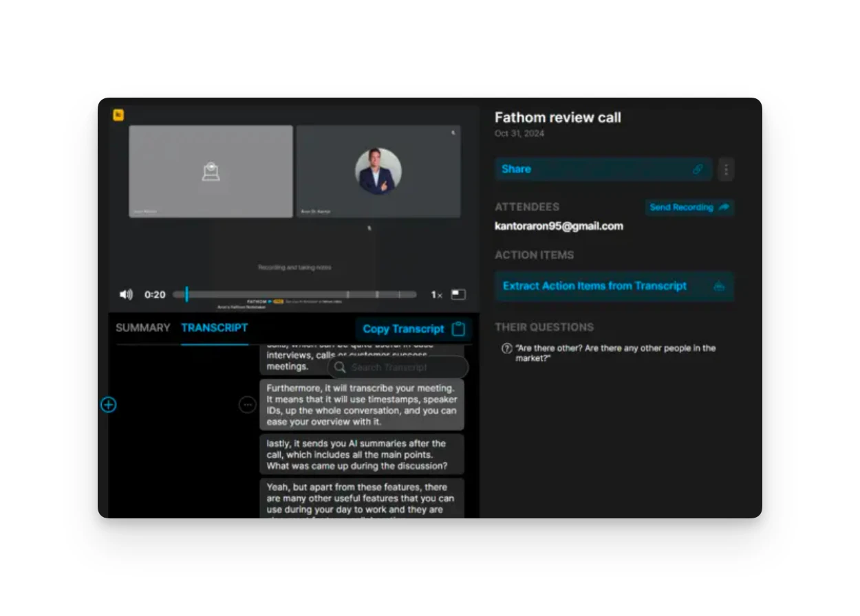The width and height of the screenshot is (860, 616).
Task: Switch to the Summary tab
Action: pyautogui.click(x=142, y=328)
